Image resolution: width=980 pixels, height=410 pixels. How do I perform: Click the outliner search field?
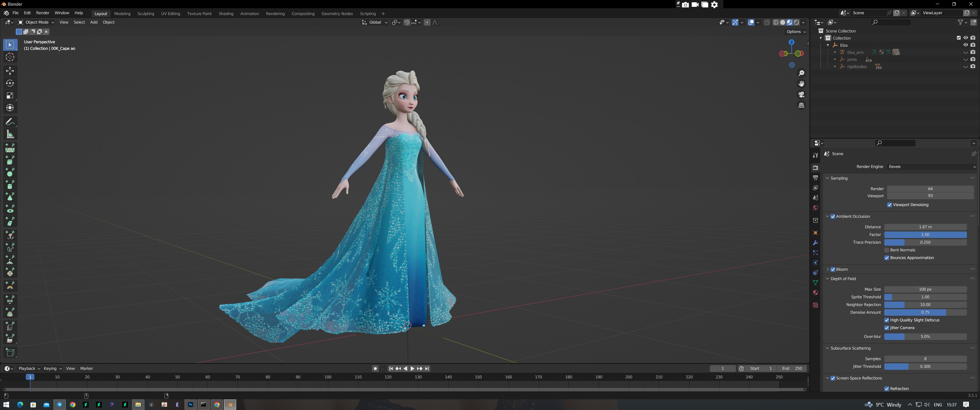click(x=891, y=22)
